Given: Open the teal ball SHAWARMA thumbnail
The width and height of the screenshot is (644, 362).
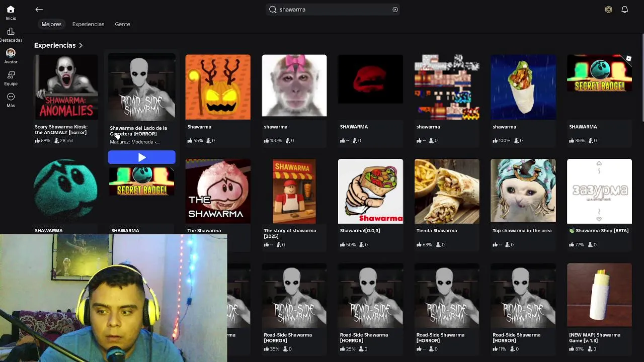Looking at the screenshot, I should (65, 191).
